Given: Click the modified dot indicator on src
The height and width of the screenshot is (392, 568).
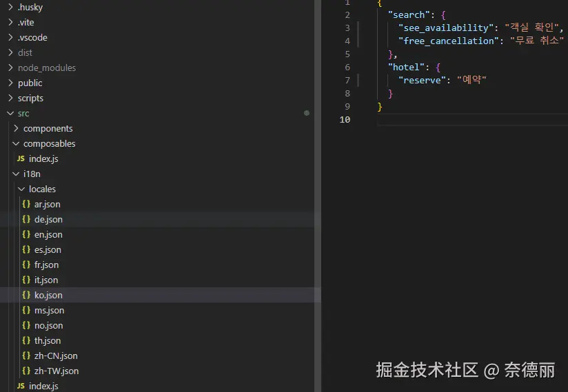Looking at the screenshot, I should pos(307,113).
